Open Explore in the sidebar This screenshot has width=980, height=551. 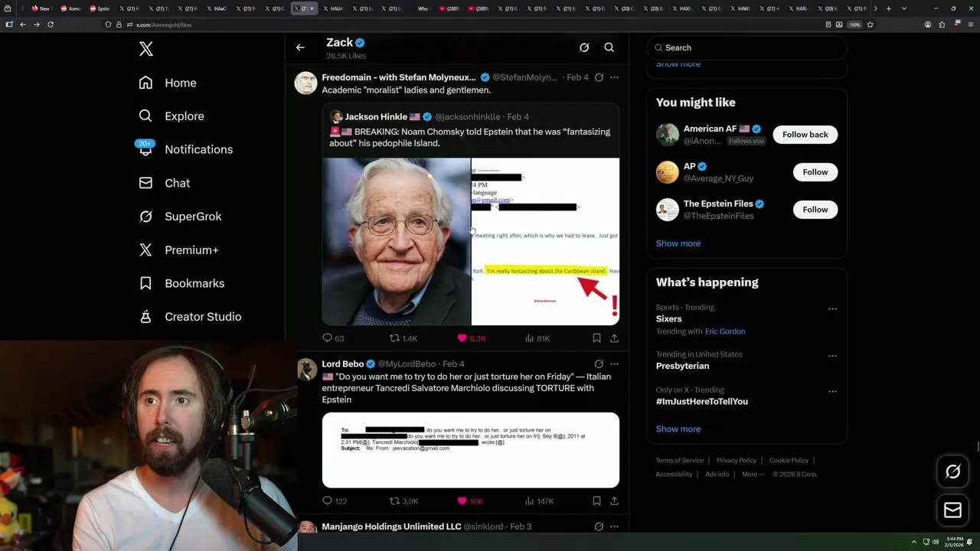(x=171, y=116)
